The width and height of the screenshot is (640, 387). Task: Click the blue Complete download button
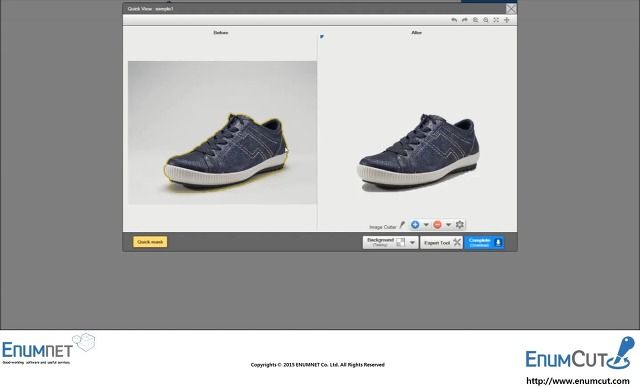point(484,242)
